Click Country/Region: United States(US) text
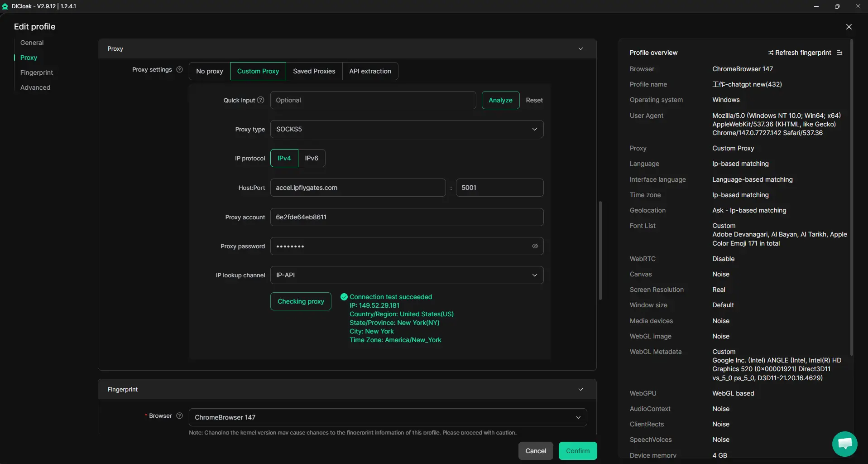 402,314
